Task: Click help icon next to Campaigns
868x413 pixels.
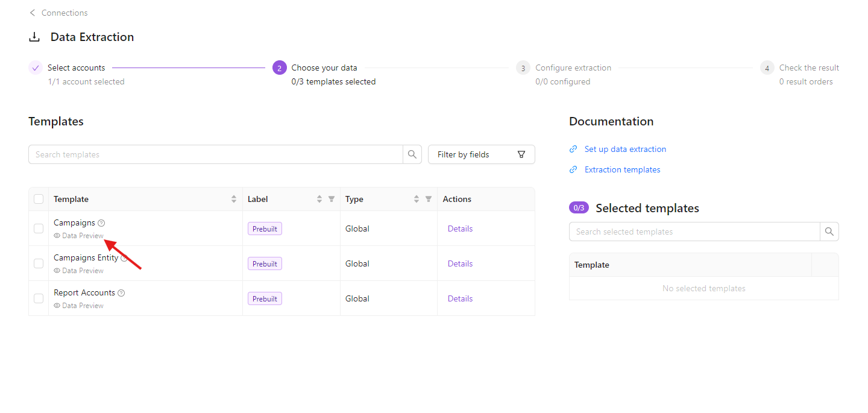Action: click(x=101, y=223)
